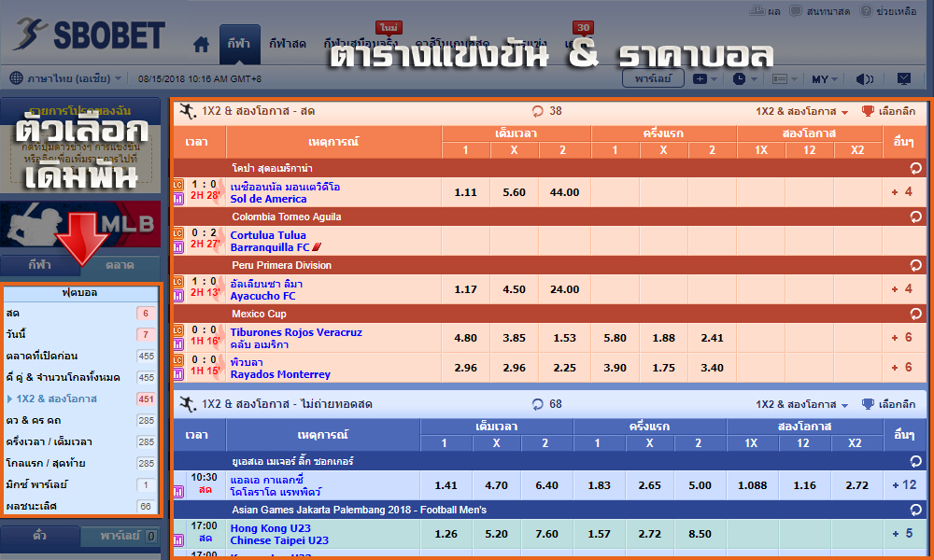The image size is (934, 560).
Task: Open สด live football menu item
Action: 79,313
